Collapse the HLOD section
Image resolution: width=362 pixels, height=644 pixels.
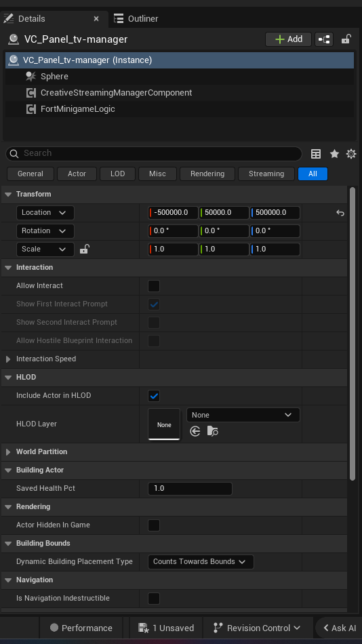pyautogui.click(x=8, y=377)
